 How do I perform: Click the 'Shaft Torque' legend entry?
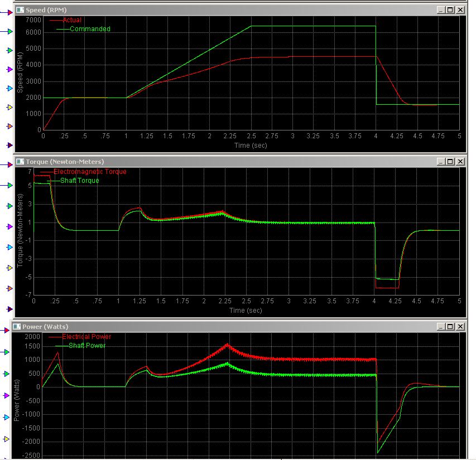[80, 181]
